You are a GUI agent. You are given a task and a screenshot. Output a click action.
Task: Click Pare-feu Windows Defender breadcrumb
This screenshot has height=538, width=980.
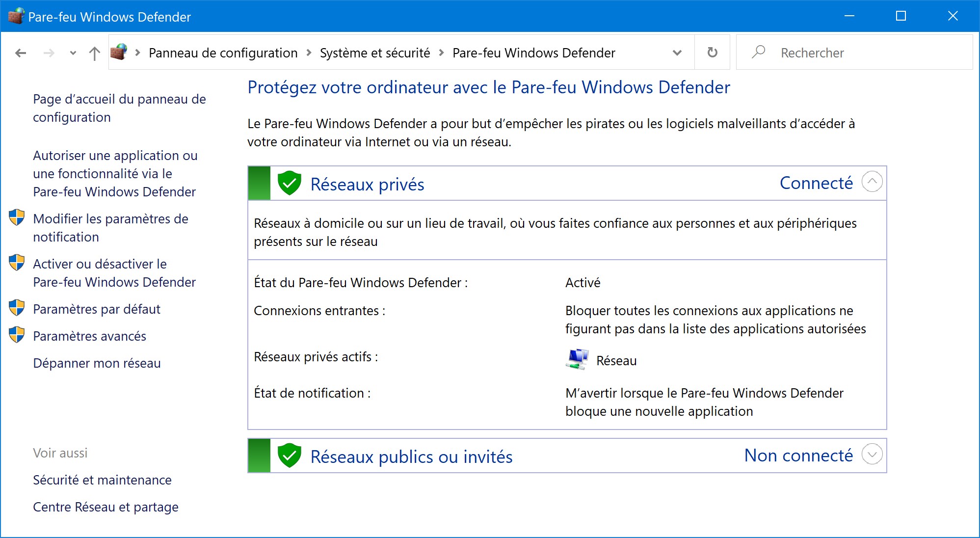click(x=534, y=53)
